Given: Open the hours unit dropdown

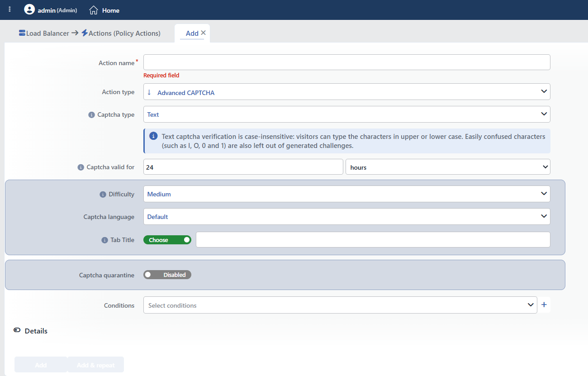Looking at the screenshot, I should click(x=448, y=167).
